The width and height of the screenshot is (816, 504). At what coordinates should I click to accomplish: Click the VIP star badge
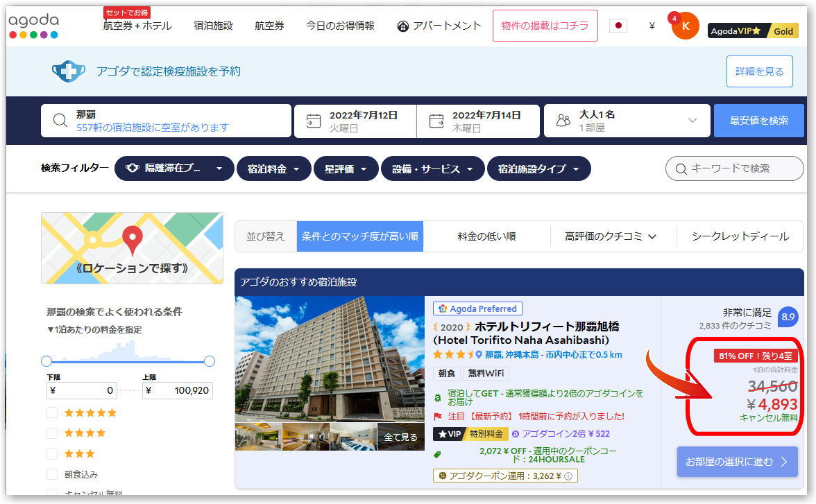pyautogui.click(x=449, y=434)
